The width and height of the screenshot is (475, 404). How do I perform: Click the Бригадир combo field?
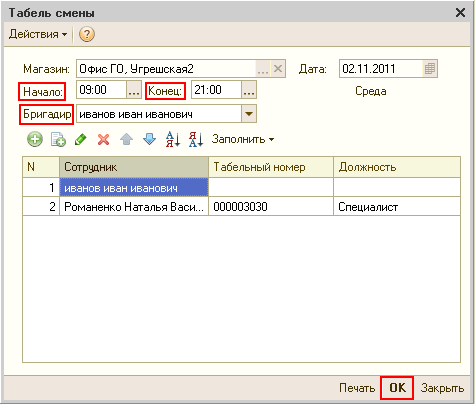(159, 114)
